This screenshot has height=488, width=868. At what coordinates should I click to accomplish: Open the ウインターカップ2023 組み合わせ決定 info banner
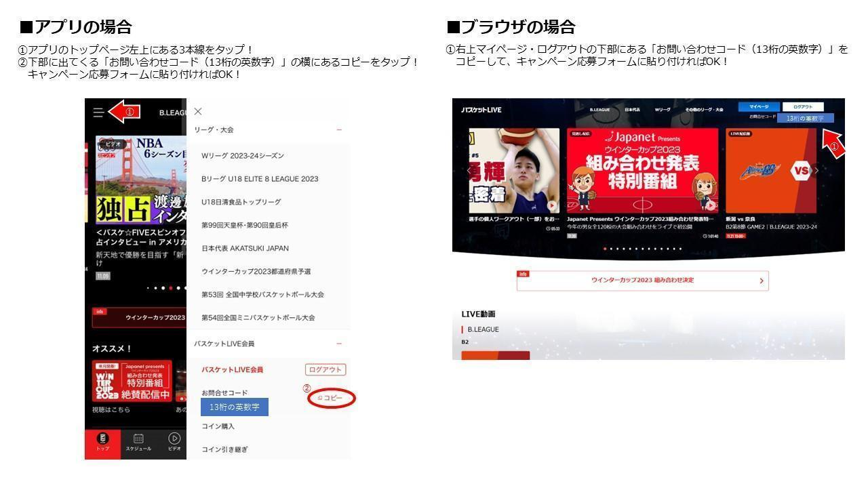[642, 281]
